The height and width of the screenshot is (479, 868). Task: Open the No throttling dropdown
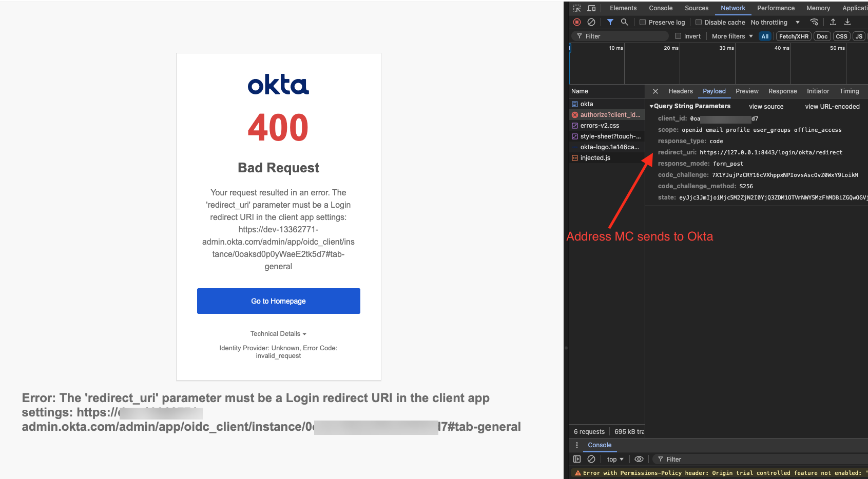point(775,22)
